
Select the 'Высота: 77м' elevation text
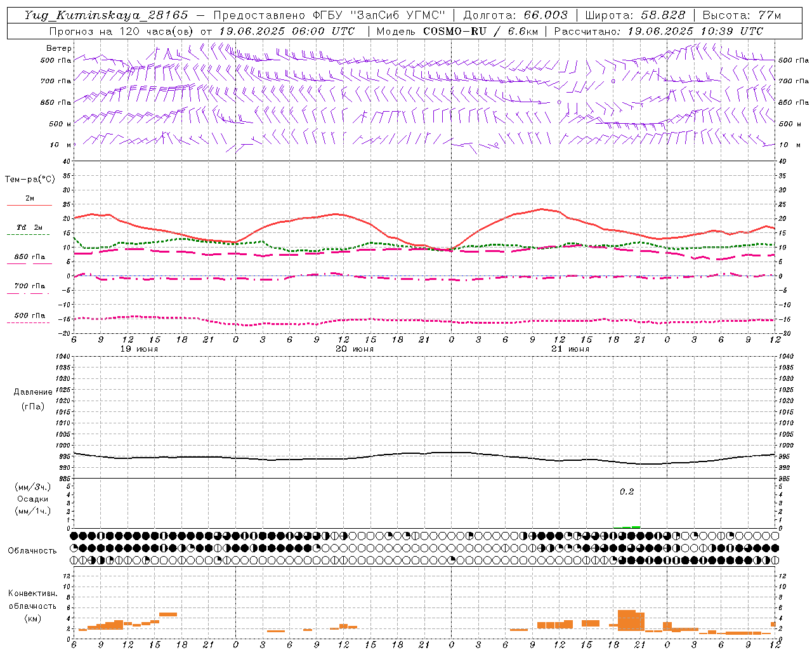point(742,15)
